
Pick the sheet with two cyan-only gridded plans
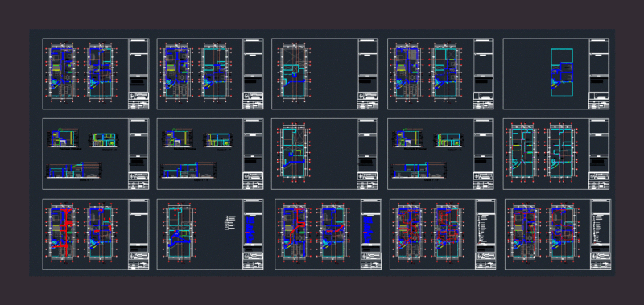556,155
